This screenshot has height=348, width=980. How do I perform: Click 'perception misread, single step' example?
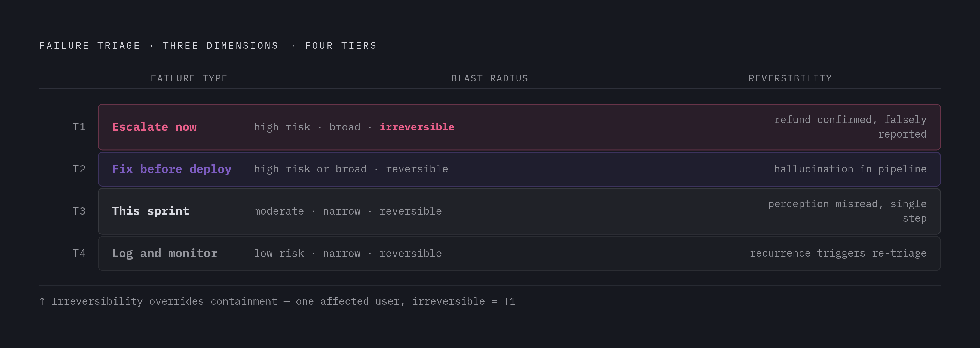[x=847, y=211]
